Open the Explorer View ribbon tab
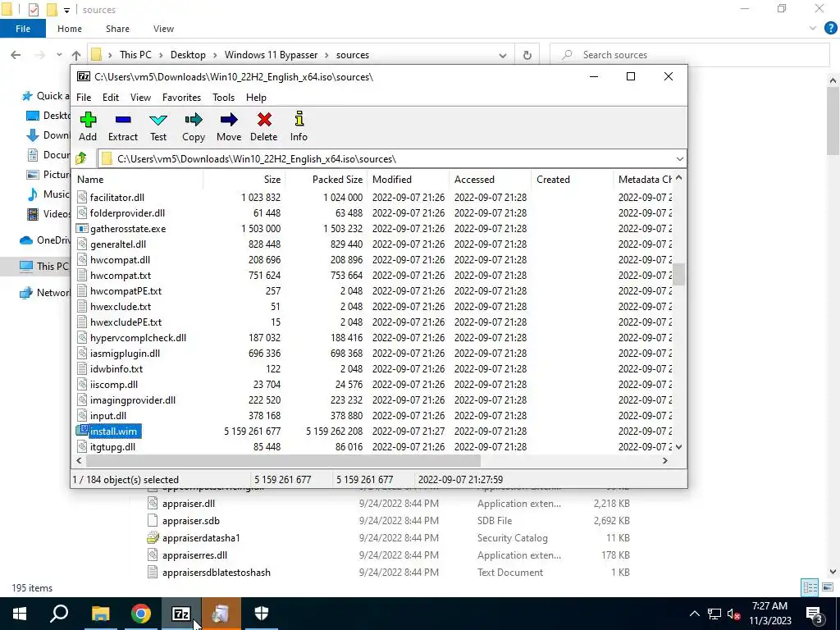Image resolution: width=840 pixels, height=630 pixels. coord(163,29)
